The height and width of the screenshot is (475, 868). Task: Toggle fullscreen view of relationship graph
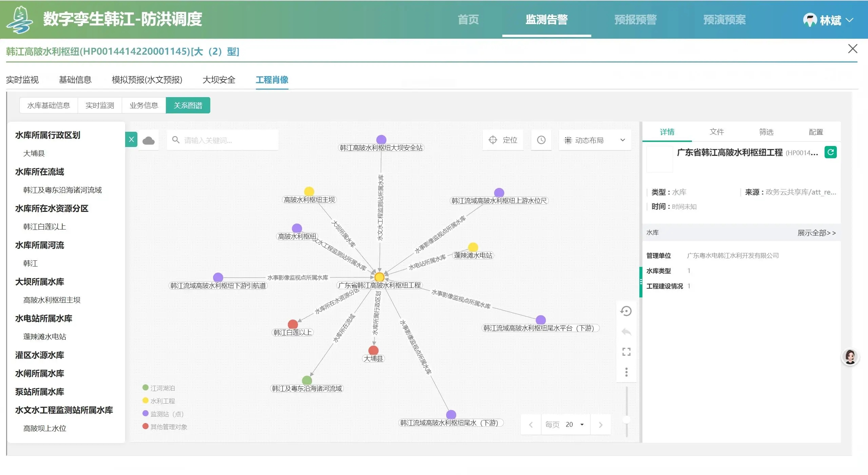(x=626, y=352)
